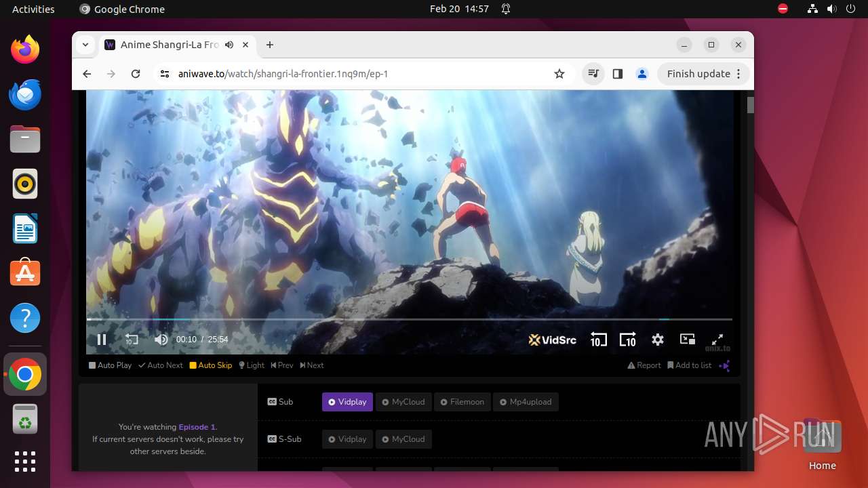Select Sub MyCloud server
Image resolution: width=868 pixels, height=488 pixels.
pos(403,402)
